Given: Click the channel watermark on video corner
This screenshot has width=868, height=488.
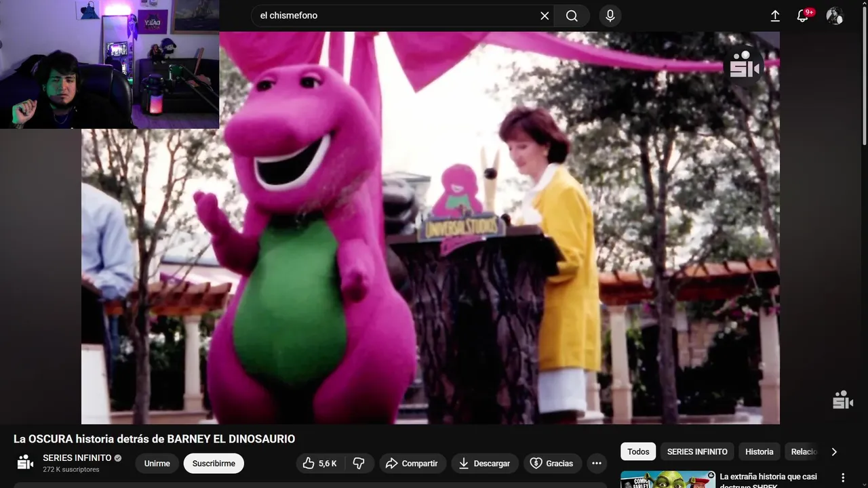Looking at the screenshot, I should click(843, 400).
